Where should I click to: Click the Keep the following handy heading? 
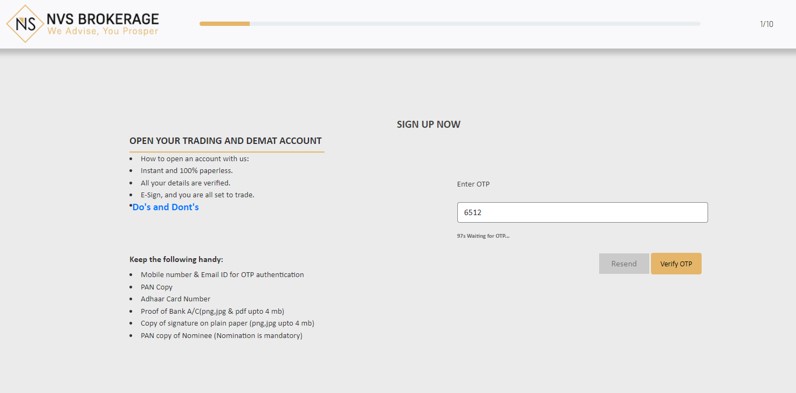click(176, 259)
